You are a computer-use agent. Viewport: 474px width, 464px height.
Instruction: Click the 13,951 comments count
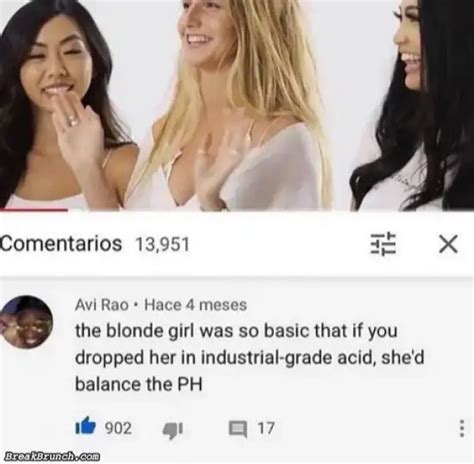[163, 245]
